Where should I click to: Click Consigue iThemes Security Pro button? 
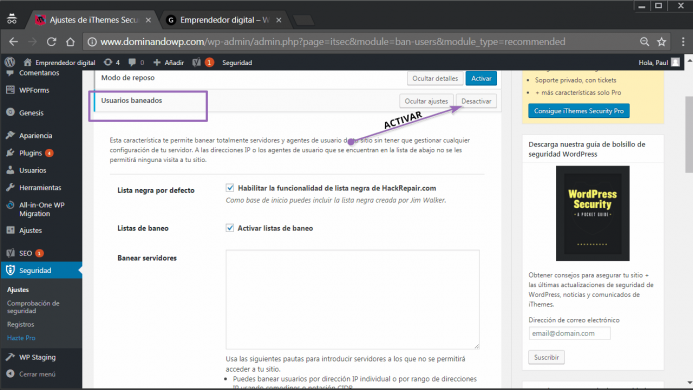579,111
